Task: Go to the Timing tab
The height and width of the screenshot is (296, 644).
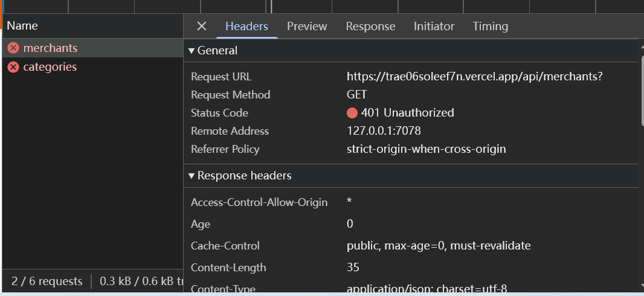Action: coord(490,26)
